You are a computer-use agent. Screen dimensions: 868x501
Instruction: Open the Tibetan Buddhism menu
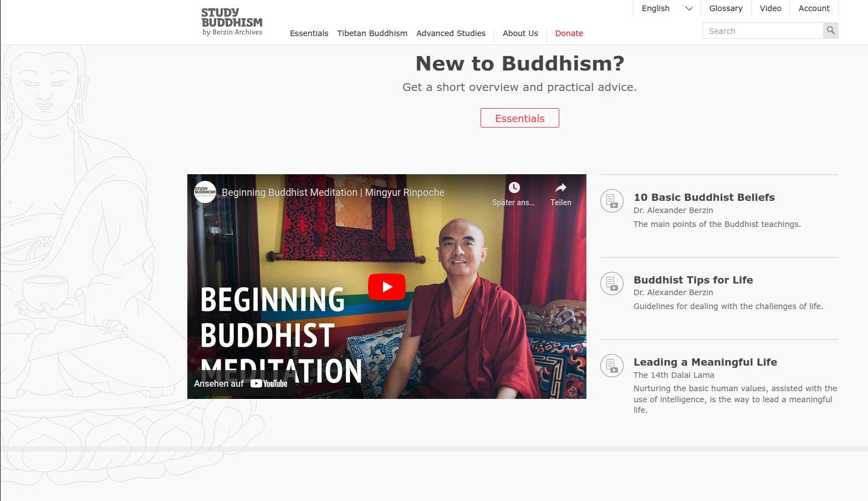click(x=372, y=33)
